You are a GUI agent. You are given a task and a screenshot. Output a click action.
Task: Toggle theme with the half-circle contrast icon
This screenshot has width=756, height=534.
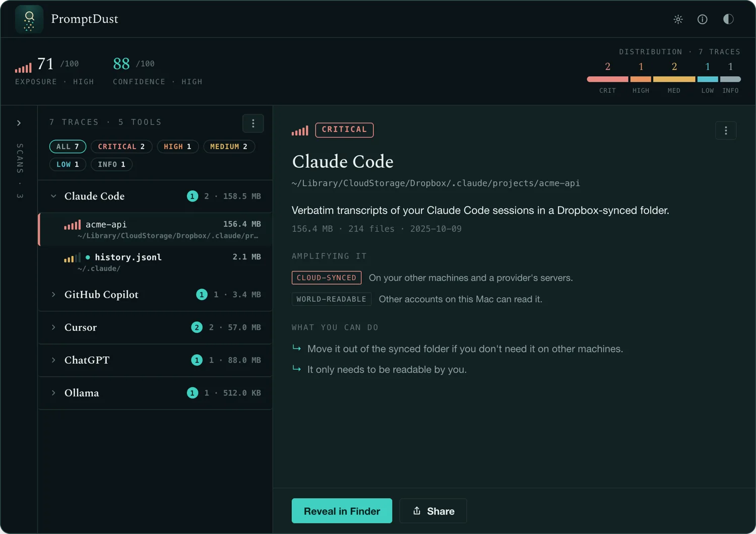728,19
